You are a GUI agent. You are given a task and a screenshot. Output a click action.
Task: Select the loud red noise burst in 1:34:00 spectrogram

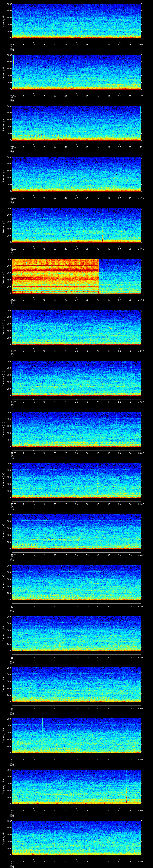pos(55,276)
